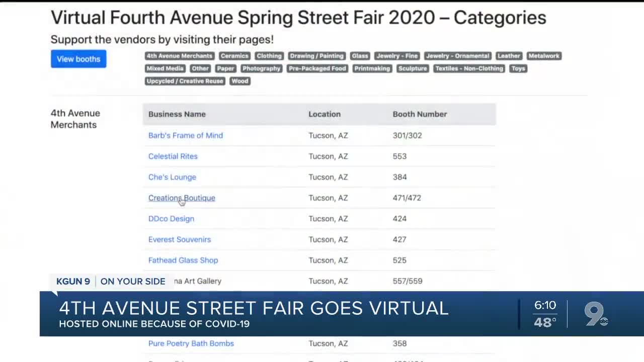Image resolution: width=644 pixels, height=362 pixels.
Task: Select the Jewelry - Ornamental tag
Action: (458, 56)
